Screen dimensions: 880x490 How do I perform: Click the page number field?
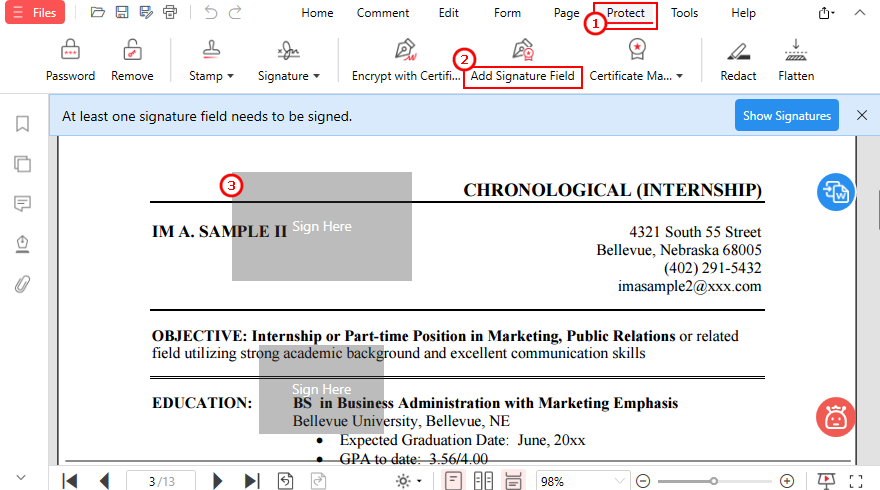(161, 481)
